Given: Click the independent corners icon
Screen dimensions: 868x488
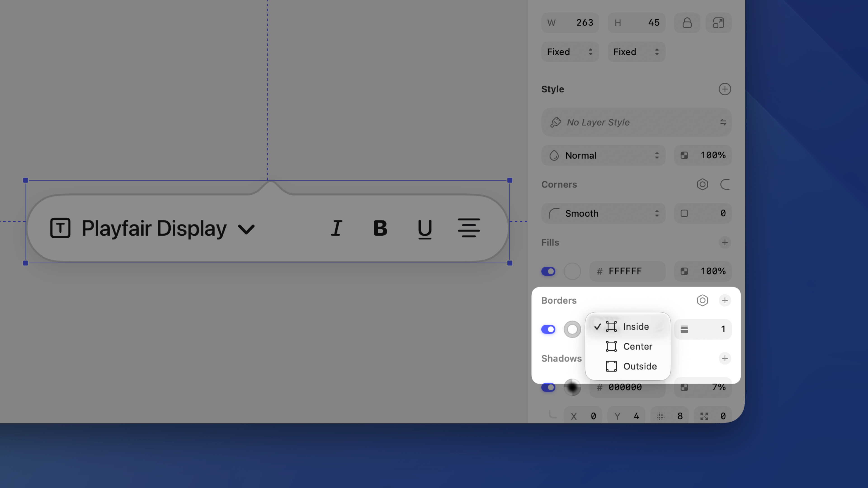Looking at the screenshot, I should tap(725, 185).
